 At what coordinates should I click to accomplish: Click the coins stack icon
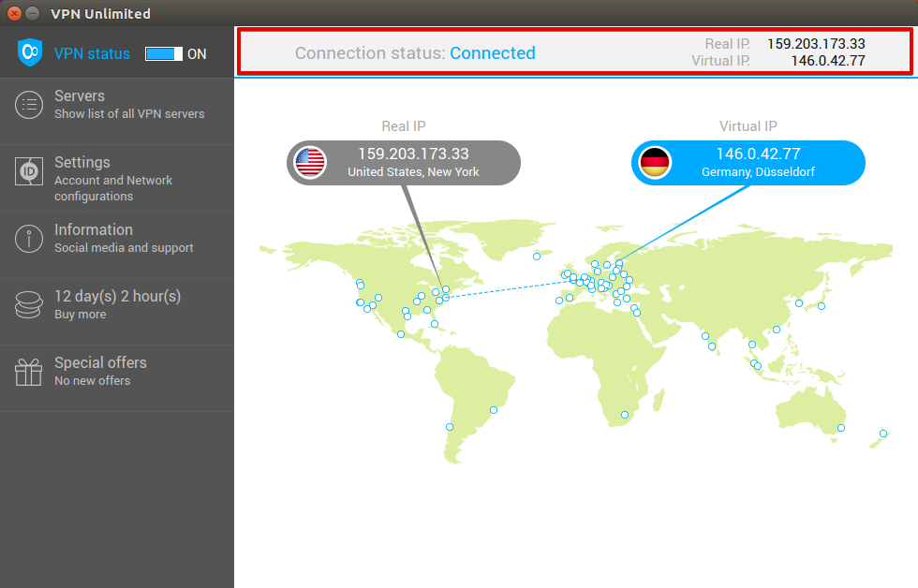click(x=29, y=305)
